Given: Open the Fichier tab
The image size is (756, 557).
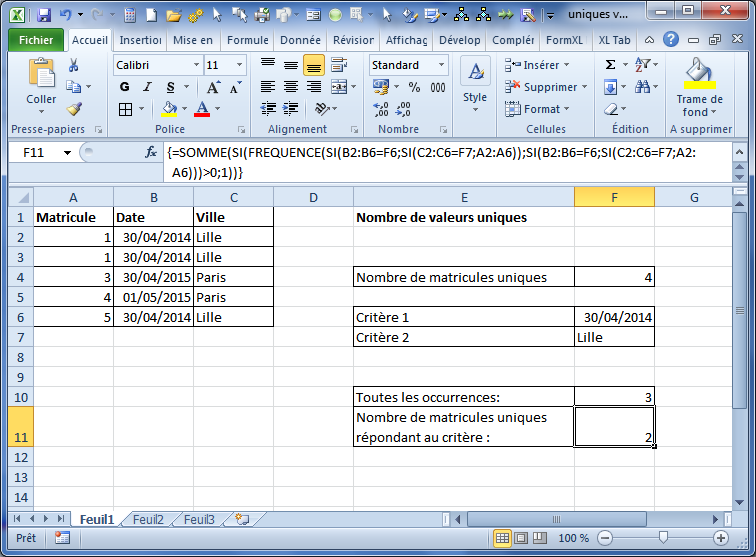Looking at the screenshot, I should click(36, 40).
